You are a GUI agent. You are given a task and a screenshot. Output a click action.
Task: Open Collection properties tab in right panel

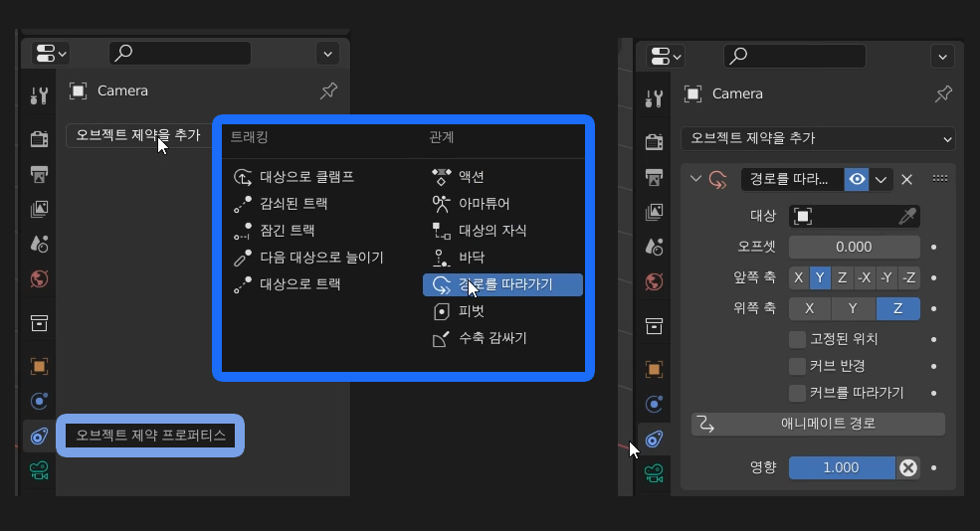point(654,325)
